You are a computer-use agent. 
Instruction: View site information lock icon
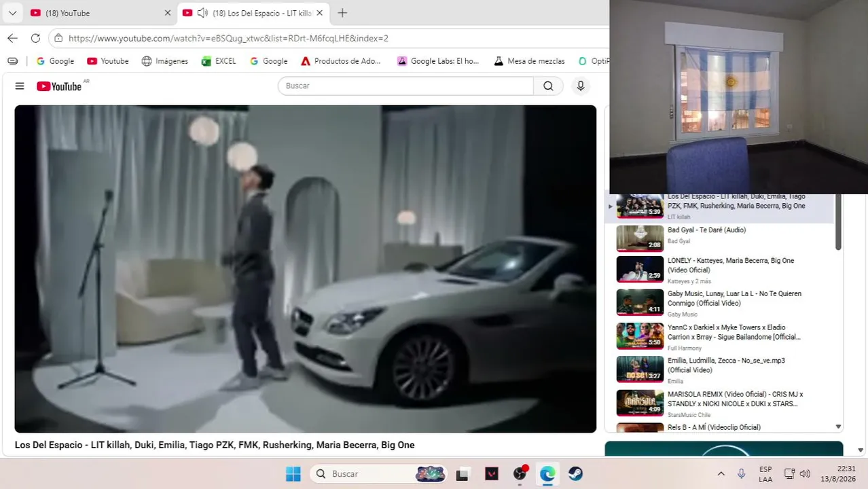[58, 39]
